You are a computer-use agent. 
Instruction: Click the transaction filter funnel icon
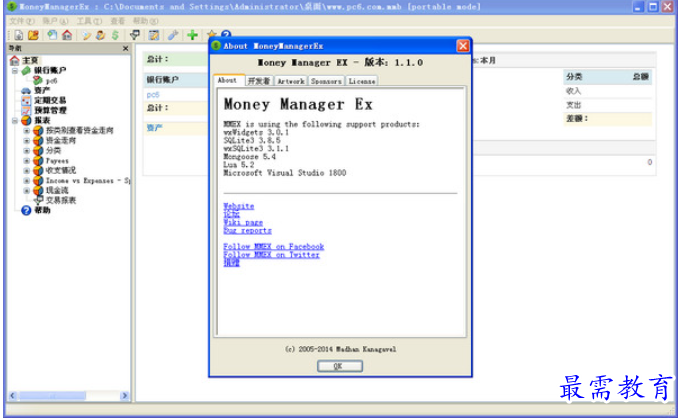pyautogui.click(x=135, y=35)
